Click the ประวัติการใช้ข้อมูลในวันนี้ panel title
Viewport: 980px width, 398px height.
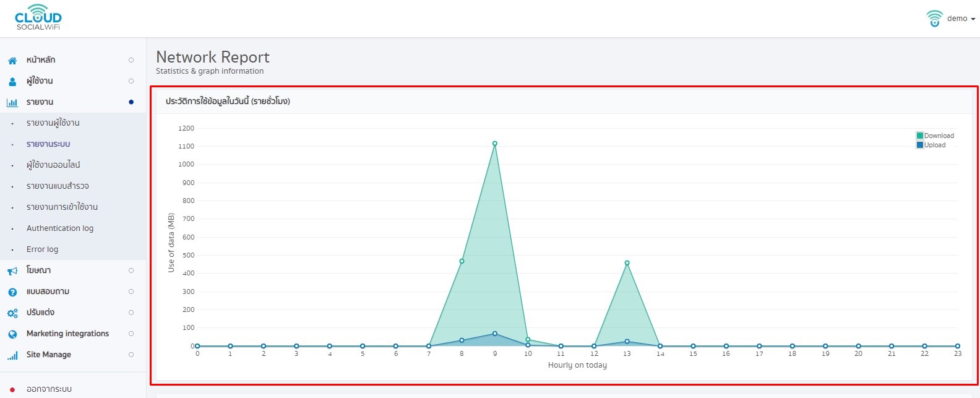(x=228, y=101)
